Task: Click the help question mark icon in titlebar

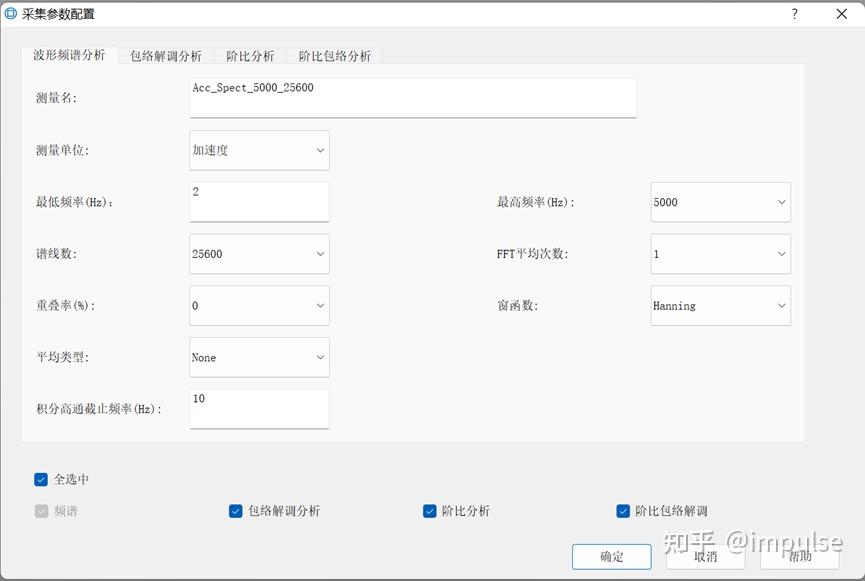Action: [795, 14]
